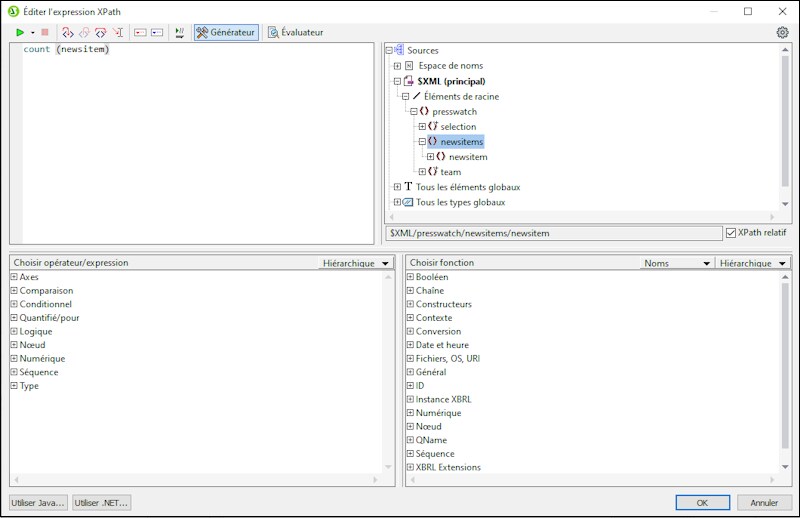
Task: Click the blue tracepoint insert icon
Action: [x=157, y=32]
